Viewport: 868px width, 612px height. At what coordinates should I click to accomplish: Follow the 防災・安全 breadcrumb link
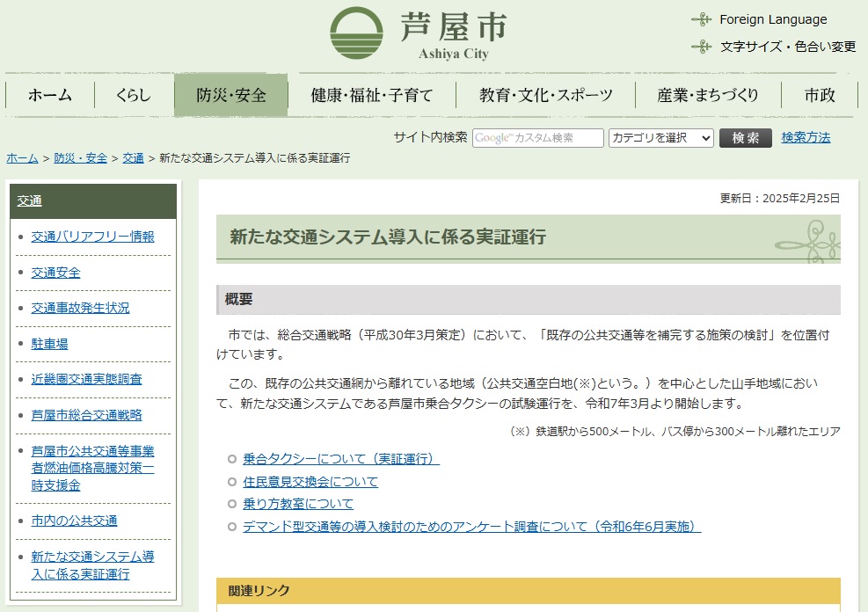pos(80,158)
